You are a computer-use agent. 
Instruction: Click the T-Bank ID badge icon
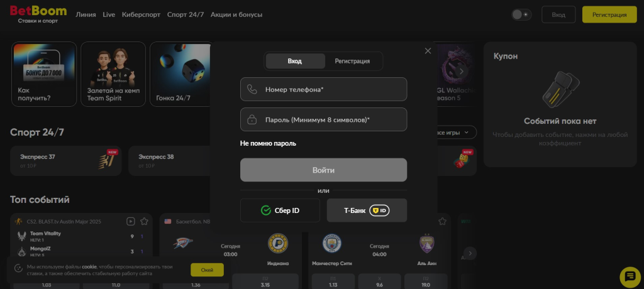(x=379, y=210)
